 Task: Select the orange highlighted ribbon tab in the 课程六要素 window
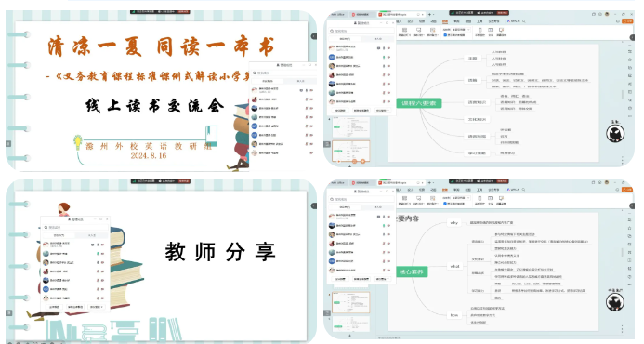coord(445,21)
